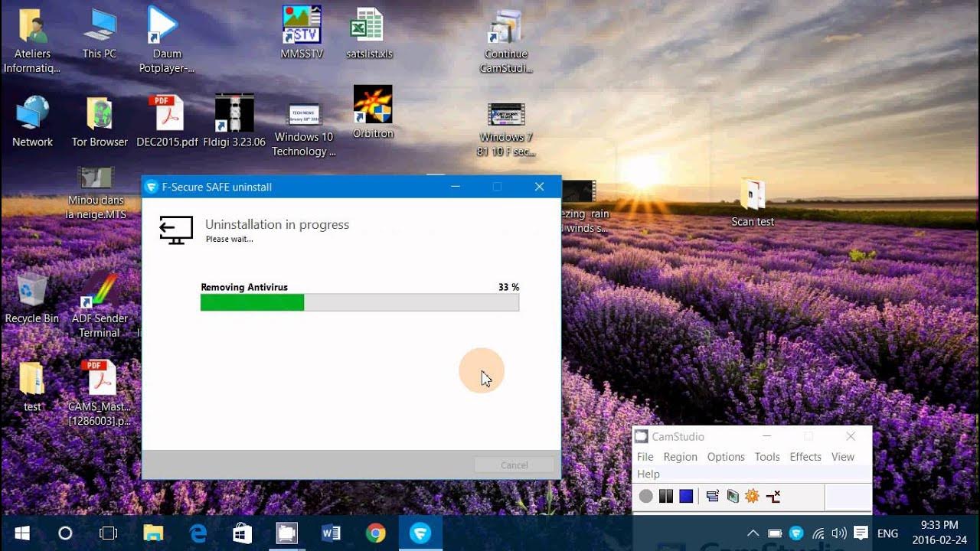980x551 pixels.
Task: Select Minou dans la neige.MTS file
Action: 96,192
